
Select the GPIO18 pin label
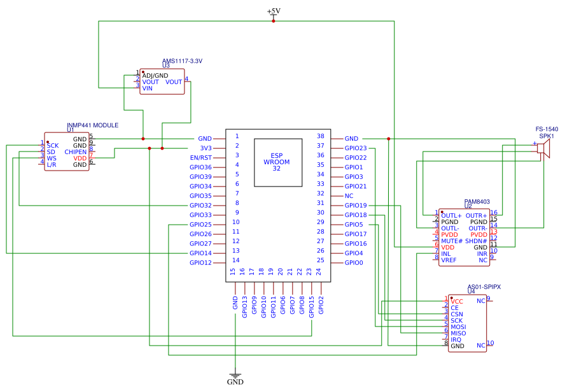click(x=356, y=214)
